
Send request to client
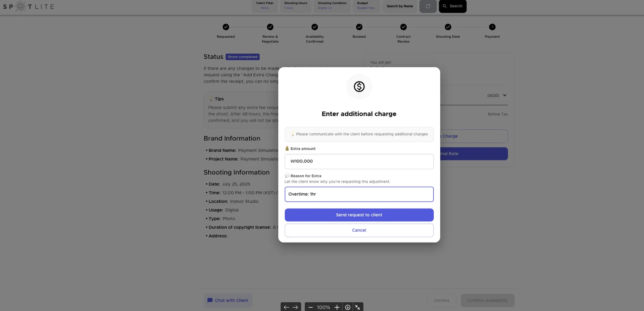[x=359, y=215]
